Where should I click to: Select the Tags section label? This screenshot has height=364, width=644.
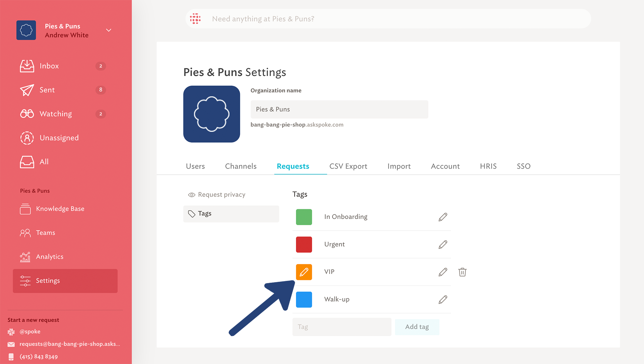205,213
